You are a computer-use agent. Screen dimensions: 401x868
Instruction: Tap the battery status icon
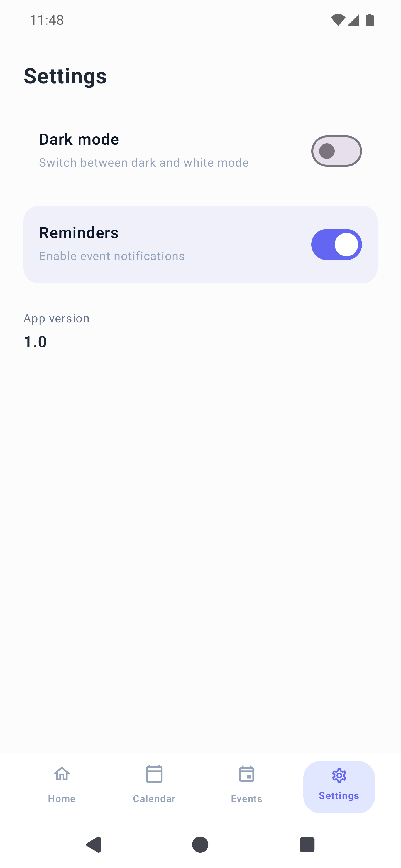click(x=370, y=20)
